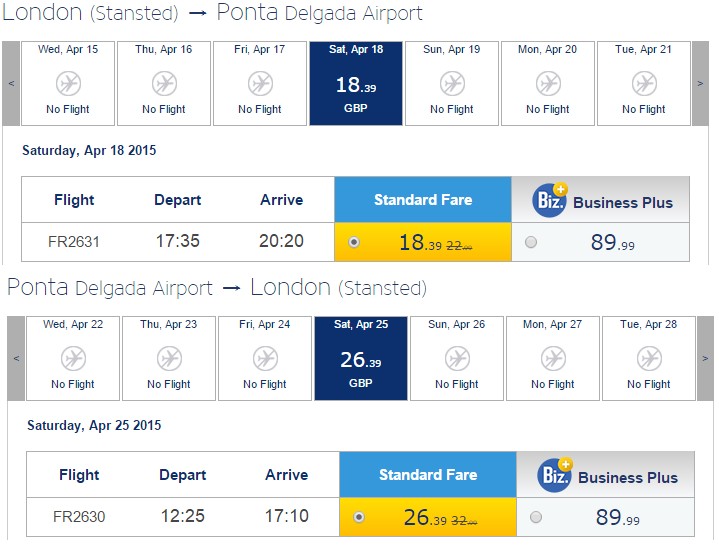
Task: Show earlier outbound dates with left arrow
Action: point(11,83)
